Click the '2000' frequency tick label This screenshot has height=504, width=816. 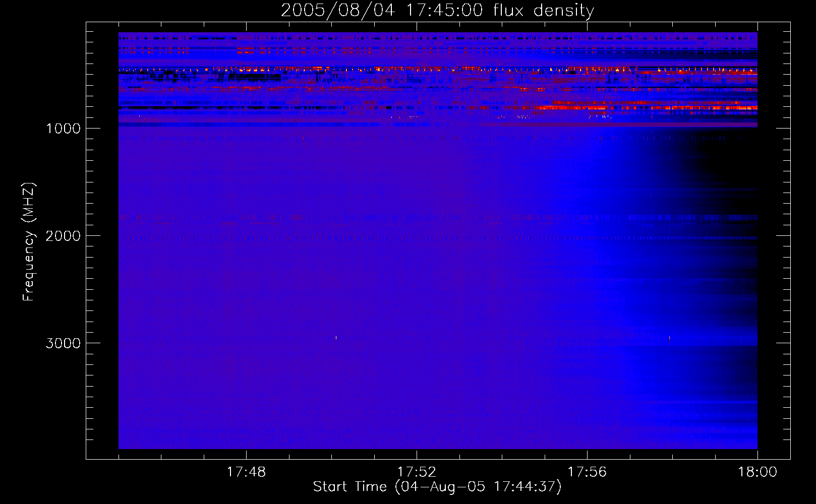point(63,236)
